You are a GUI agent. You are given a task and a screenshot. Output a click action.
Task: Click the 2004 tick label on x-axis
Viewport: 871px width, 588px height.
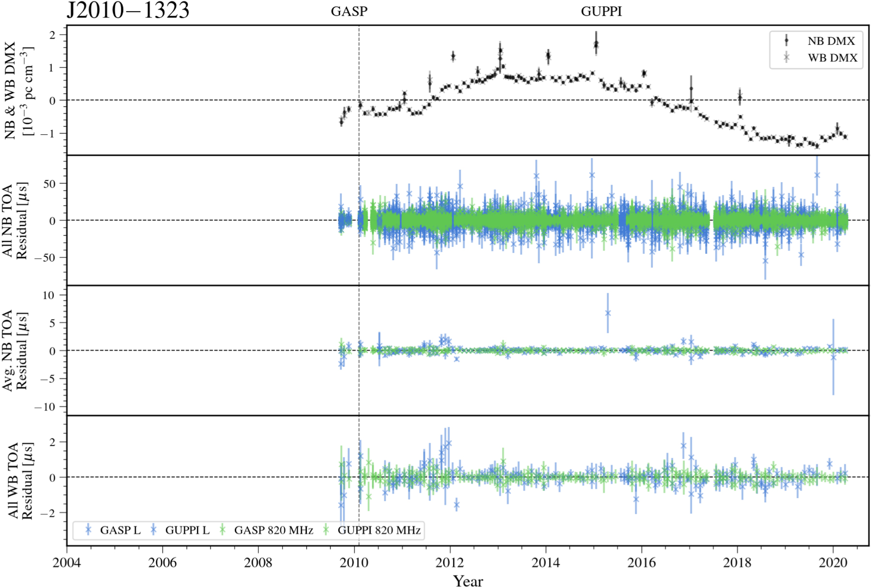click(x=67, y=563)
